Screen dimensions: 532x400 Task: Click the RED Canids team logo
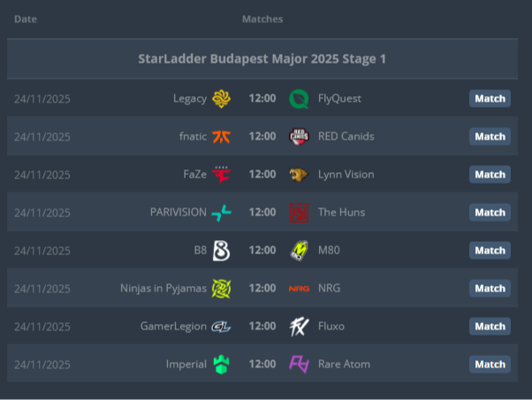(x=300, y=136)
